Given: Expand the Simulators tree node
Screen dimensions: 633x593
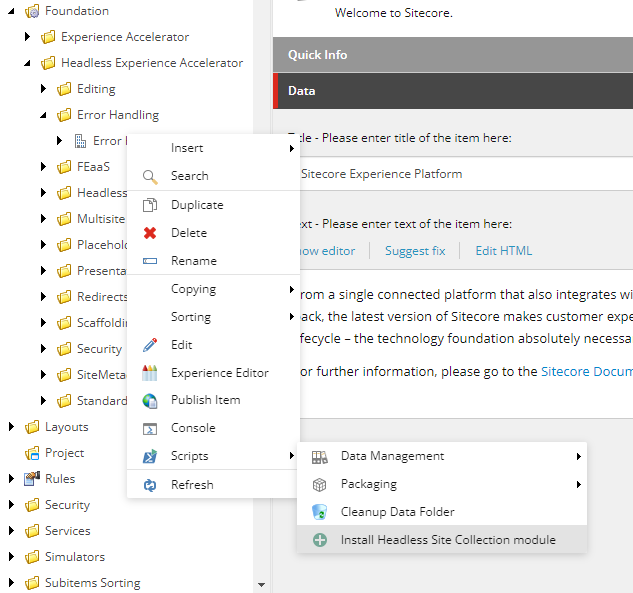Looking at the screenshot, I should coord(11,557).
